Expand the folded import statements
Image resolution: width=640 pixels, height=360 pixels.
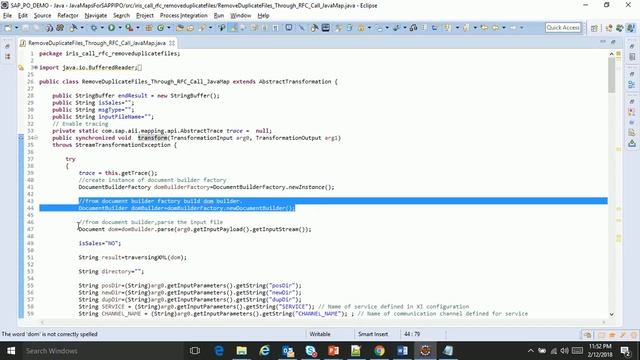36,67
